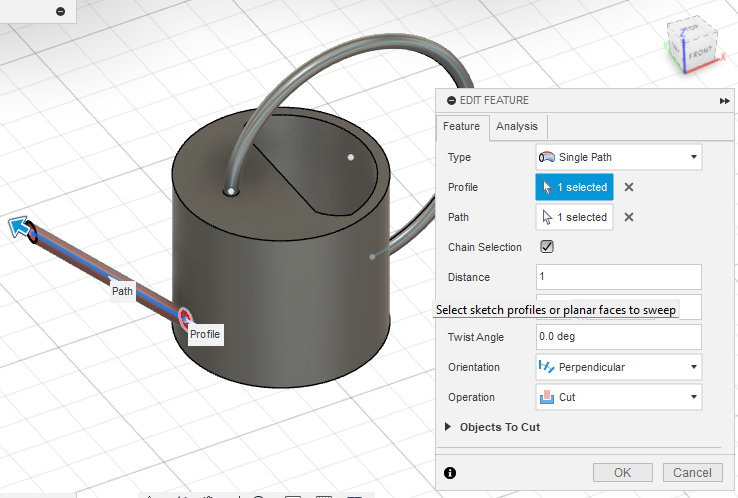Click the Profile label in viewport
738x498 pixels.
tap(205, 334)
